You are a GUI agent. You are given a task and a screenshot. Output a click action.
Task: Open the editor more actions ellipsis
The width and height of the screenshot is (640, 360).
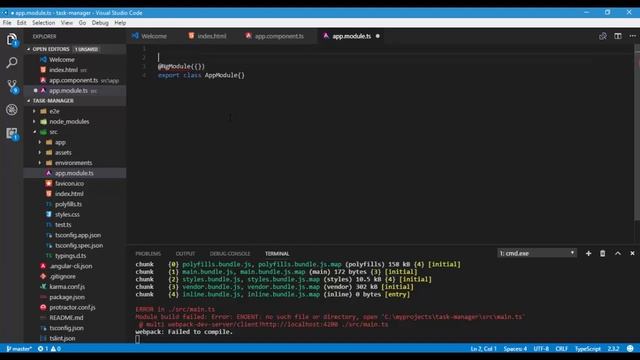pyautogui.click(x=632, y=36)
